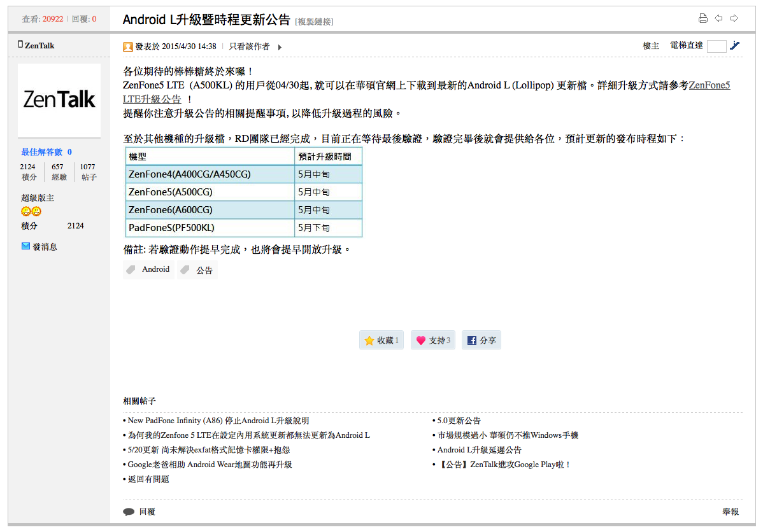Click 超級版主 user group link
Screen dimensions: 763x532
[38, 198]
